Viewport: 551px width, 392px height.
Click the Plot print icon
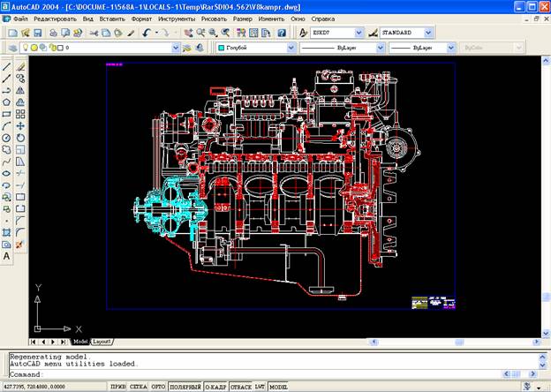(53, 33)
